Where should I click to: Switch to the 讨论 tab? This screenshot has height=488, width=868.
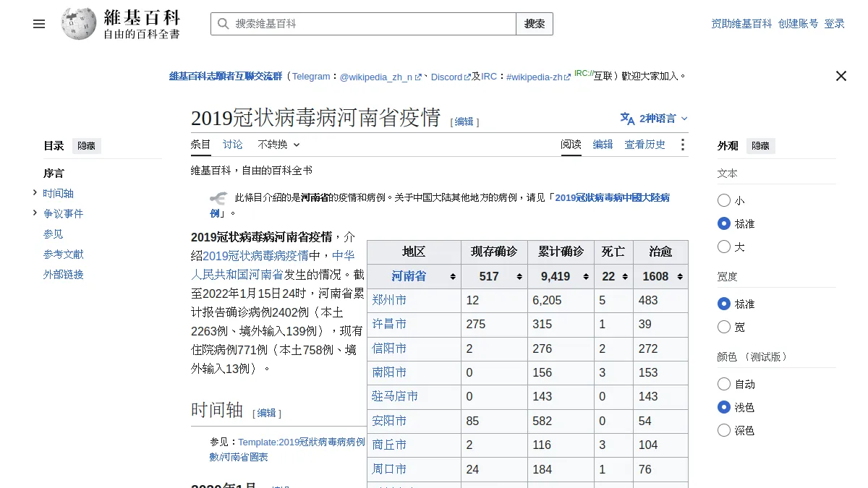(x=233, y=145)
